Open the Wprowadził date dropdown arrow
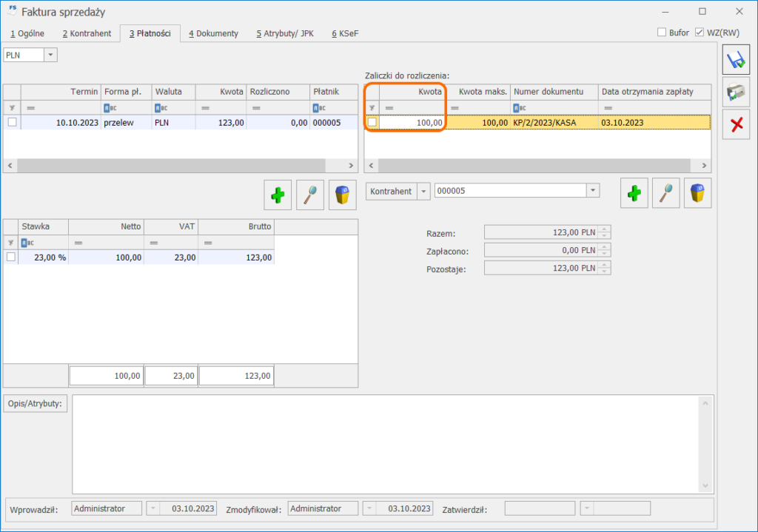758x532 pixels. tap(152, 508)
